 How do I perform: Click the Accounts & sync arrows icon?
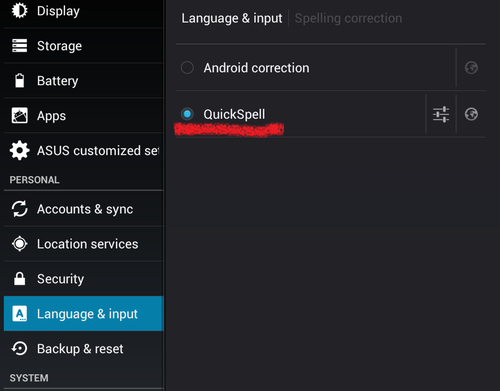(x=20, y=209)
